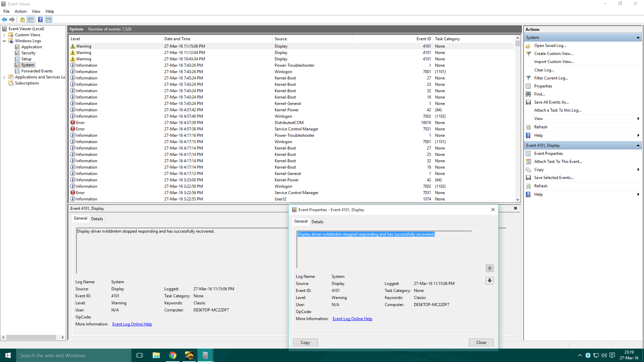The image size is (644, 362).
Task: Open the Action menu
Action: coord(20,11)
